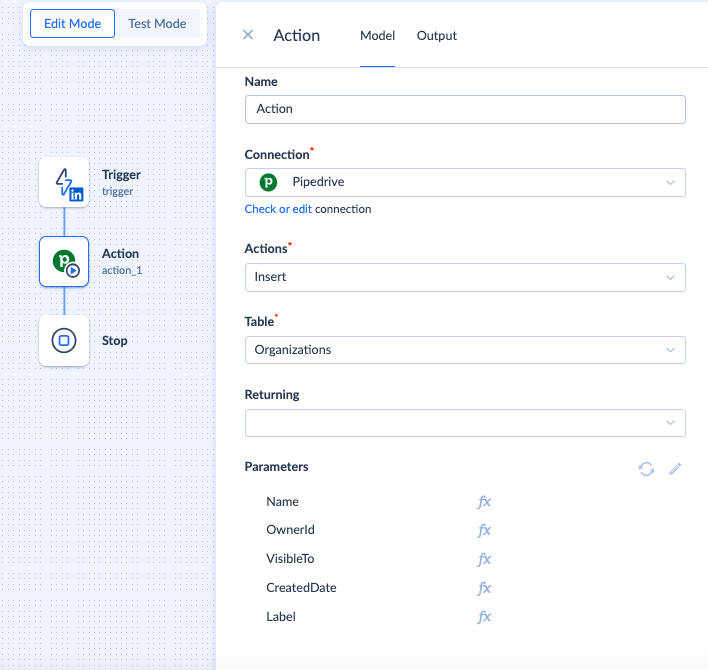Click the Check or edit connection link
708x670 pixels.
pyautogui.click(x=278, y=209)
